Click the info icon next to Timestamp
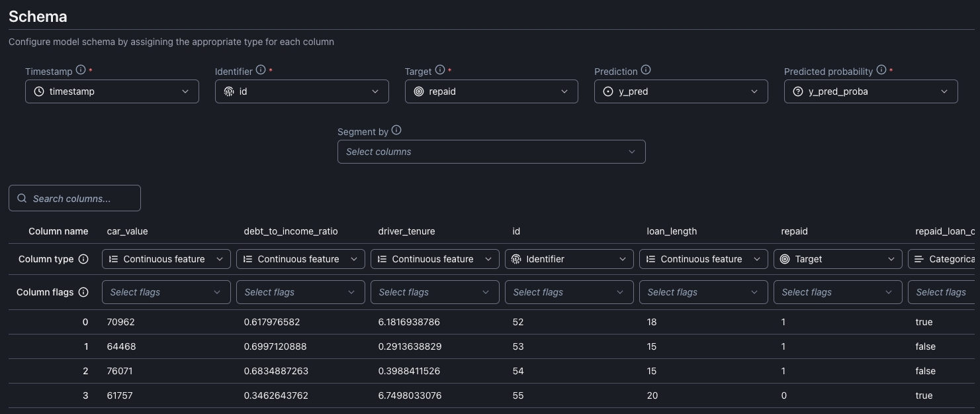Image resolution: width=980 pixels, height=414 pixels. (x=81, y=70)
